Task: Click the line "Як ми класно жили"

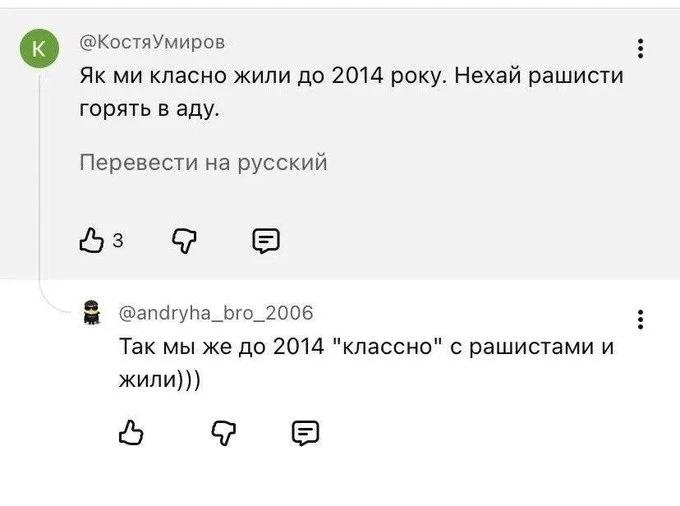Action: 352,76
